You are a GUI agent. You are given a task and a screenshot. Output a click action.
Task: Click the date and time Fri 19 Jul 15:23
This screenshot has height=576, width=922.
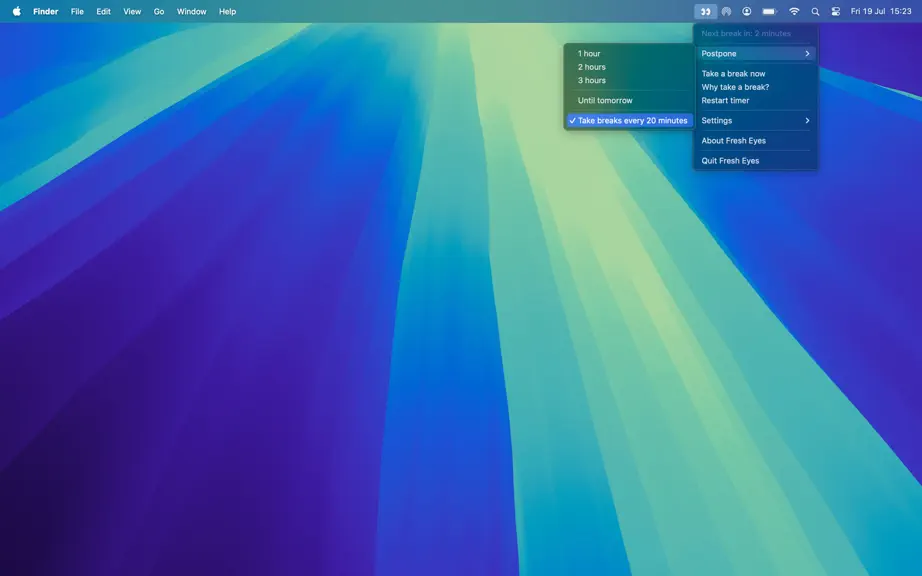coord(881,11)
